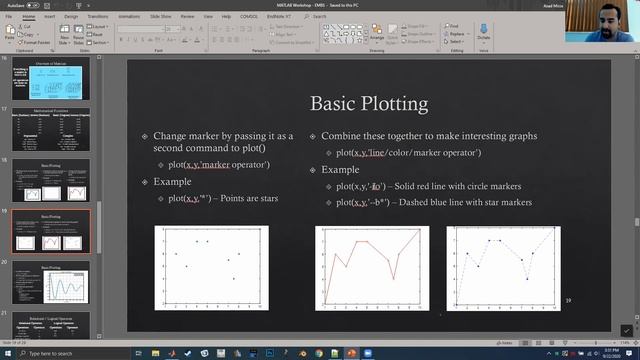
Task: Open Zoom app from the taskbar
Action: (x=368, y=353)
